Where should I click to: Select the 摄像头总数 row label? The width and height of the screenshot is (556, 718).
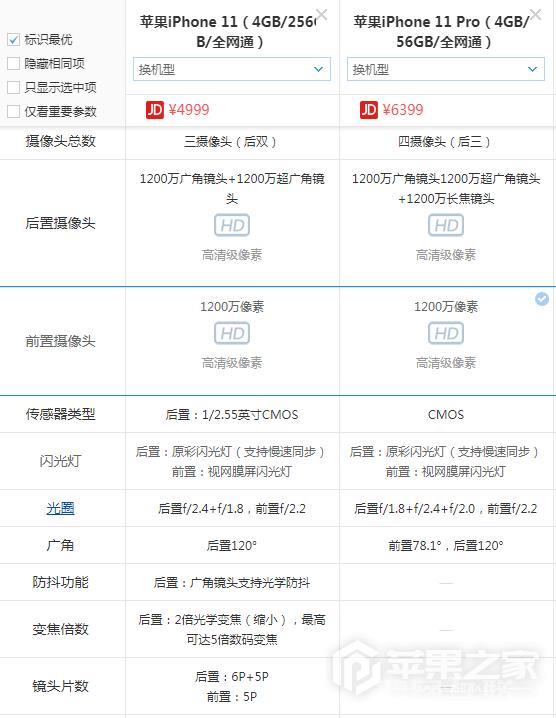[60, 141]
